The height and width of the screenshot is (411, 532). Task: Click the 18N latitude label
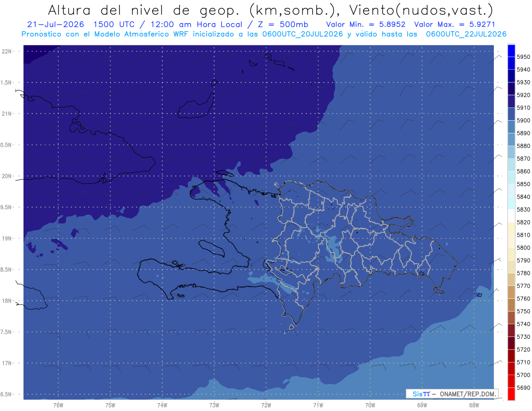point(8,301)
